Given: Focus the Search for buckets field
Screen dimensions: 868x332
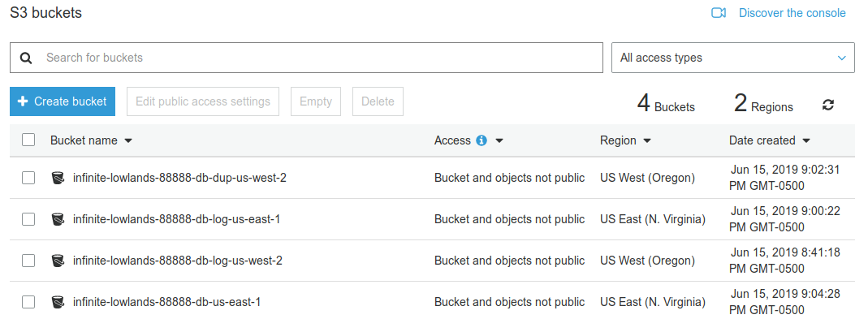Looking at the screenshot, I should [x=306, y=58].
